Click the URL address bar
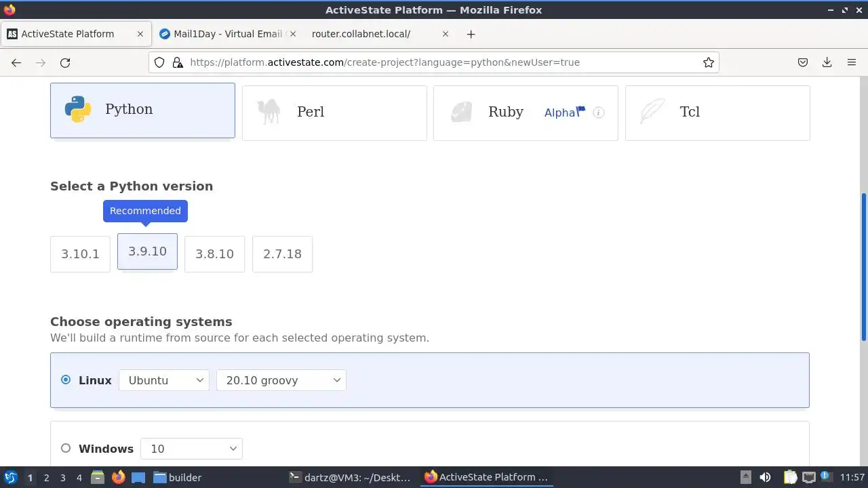The width and height of the screenshot is (868, 488). 434,62
